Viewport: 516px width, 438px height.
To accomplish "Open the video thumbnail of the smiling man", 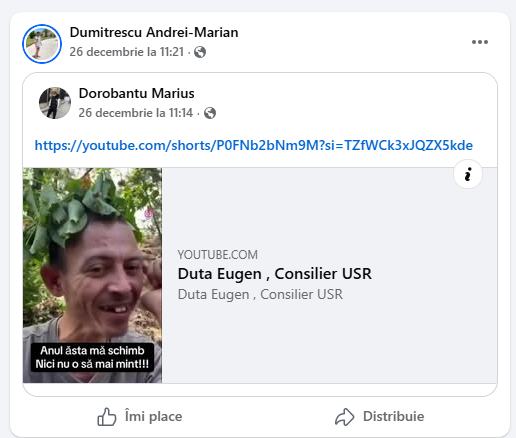I will click(92, 275).
